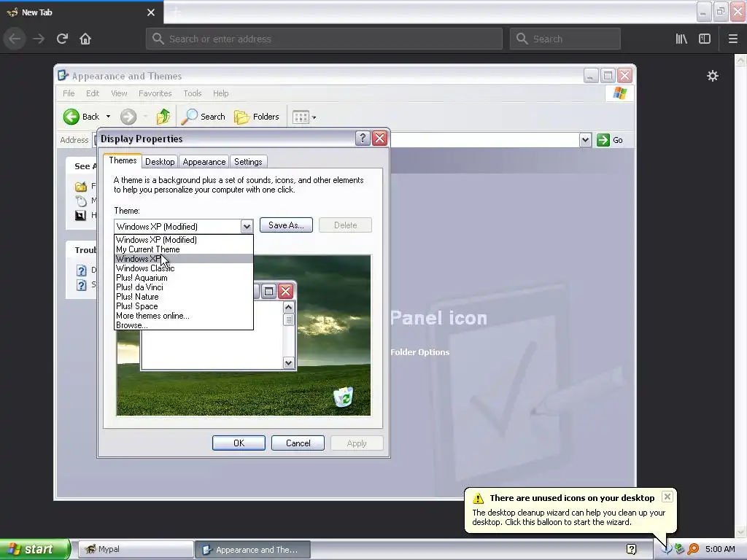The height and width of the screenshot is (560, 747).
Task: Click the OK button
Action: click(x=239, y=443)
